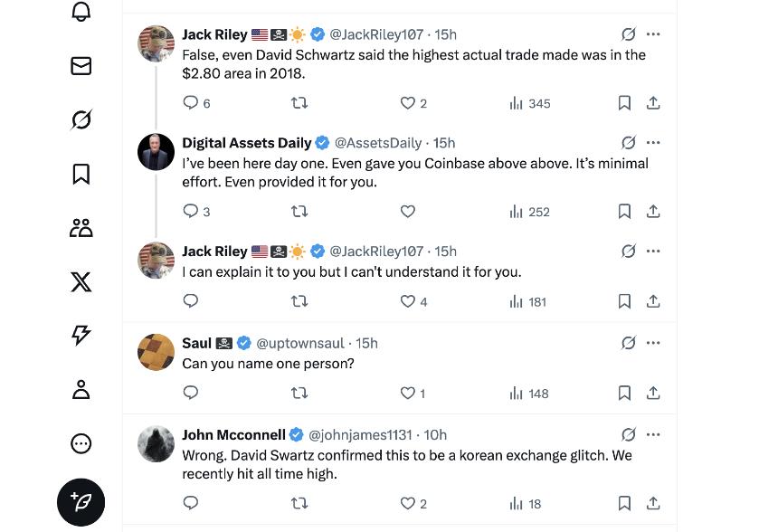Open the Notifications bell in the sidebar
This screenshot has width=778, height=532.
(x=81, y=12)
